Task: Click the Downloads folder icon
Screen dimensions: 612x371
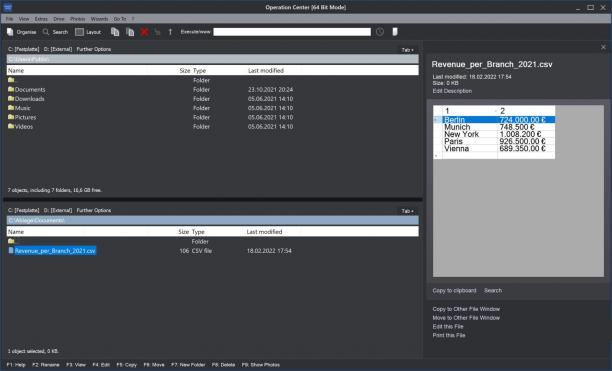Action: click(11, 99)
